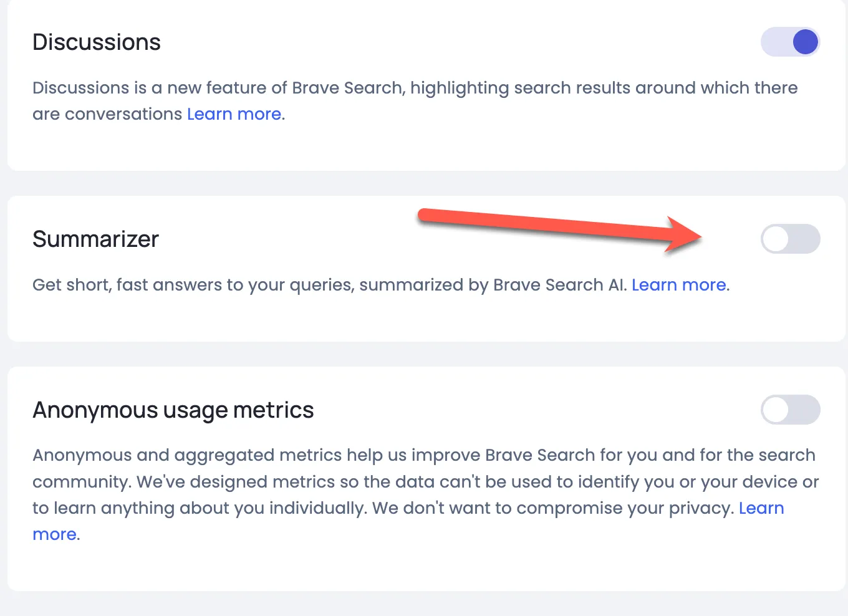Click "Brave Search AI" in Summarizer description
Viewport: 848px width, 616px height.
pos(559,285)
